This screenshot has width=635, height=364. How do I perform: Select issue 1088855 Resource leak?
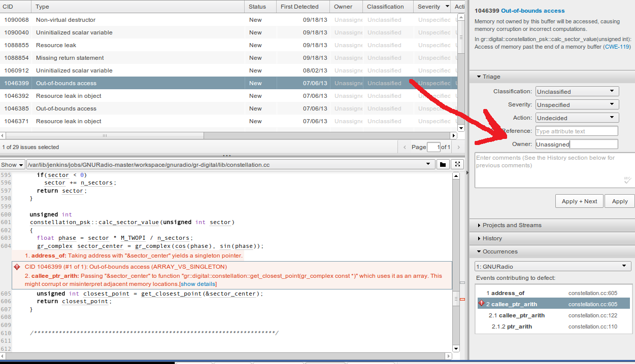click(x=228, y=45)
